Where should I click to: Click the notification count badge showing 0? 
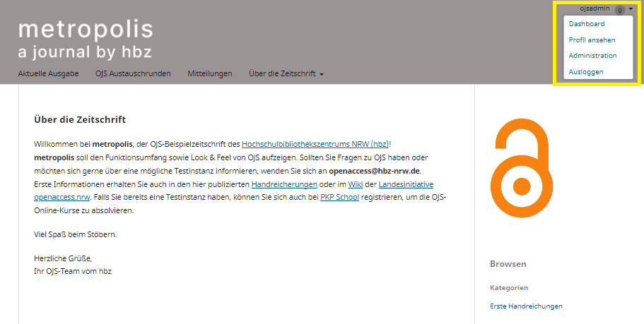(619, 10)
